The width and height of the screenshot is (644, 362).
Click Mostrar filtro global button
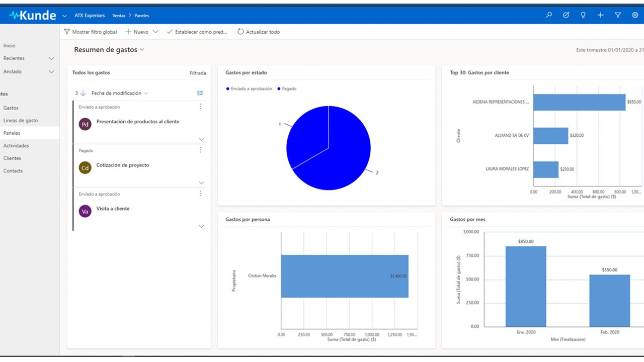pyautogui.click(x=91, y=32)
